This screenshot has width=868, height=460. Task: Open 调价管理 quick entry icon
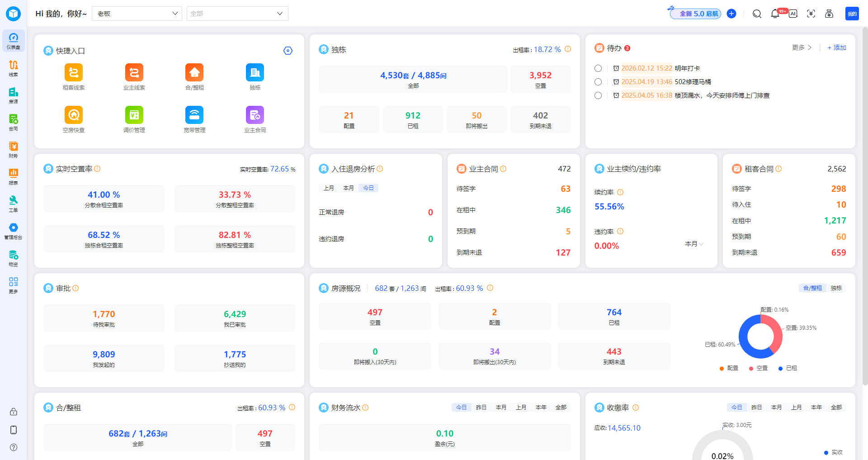pyautogui.click(x=134, y=115)
